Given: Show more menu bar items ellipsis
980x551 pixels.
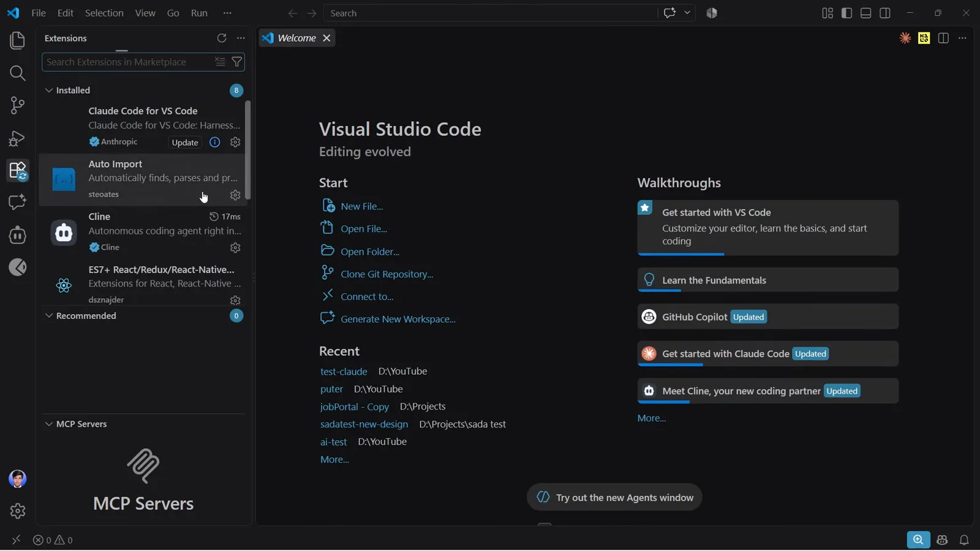Looking at the screenshot, I should point(227,13).
